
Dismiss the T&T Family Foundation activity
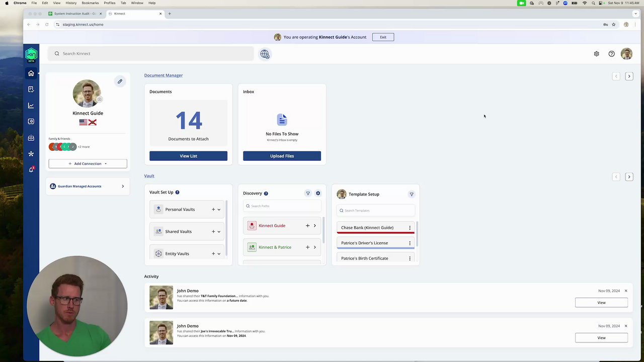(626, 291)
